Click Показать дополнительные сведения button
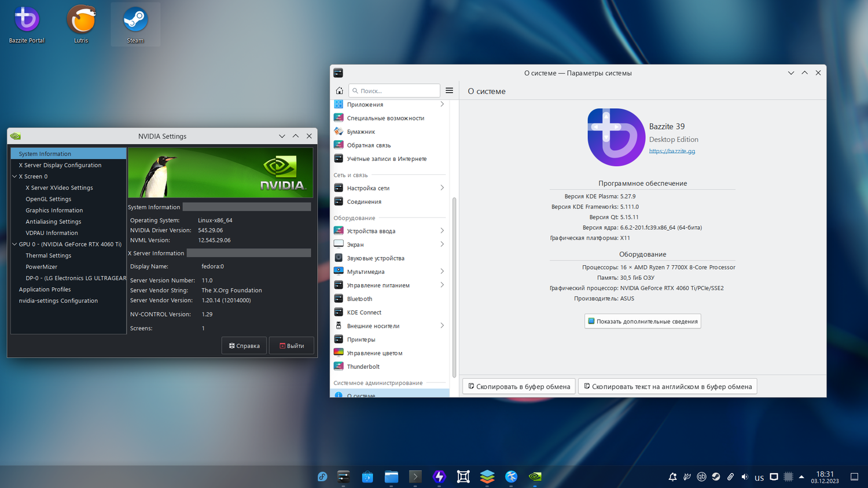This screenshot has height=488, width=868. [642, 321]
